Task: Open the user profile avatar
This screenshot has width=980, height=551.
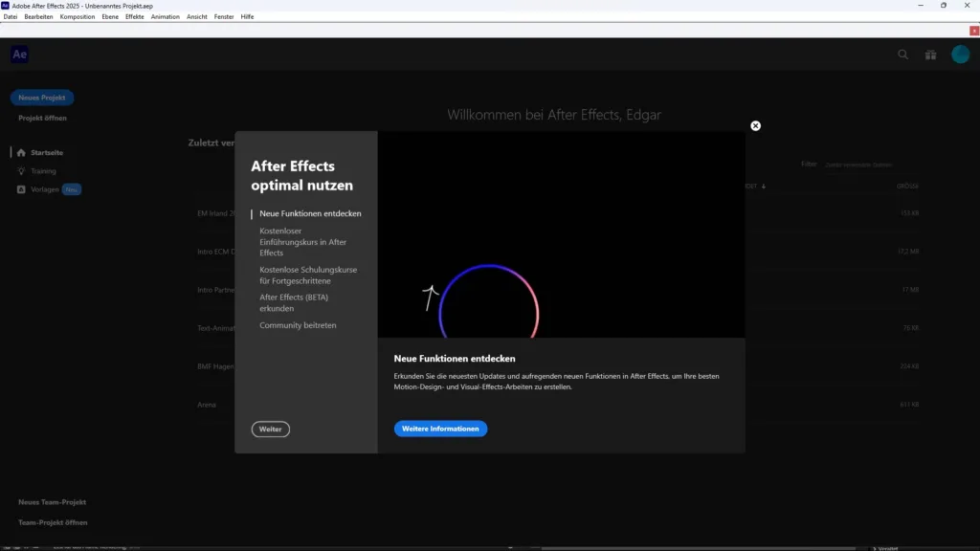Action: point(960,55)
